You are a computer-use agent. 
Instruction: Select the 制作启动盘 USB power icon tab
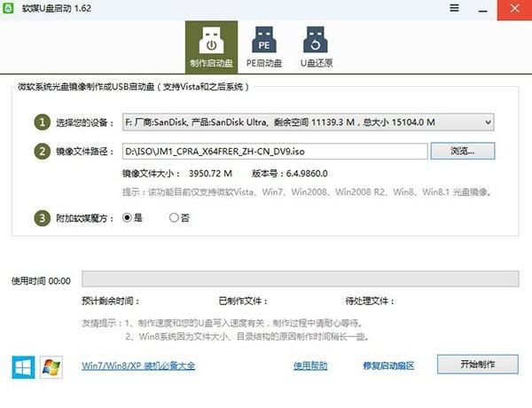(211, 47)
